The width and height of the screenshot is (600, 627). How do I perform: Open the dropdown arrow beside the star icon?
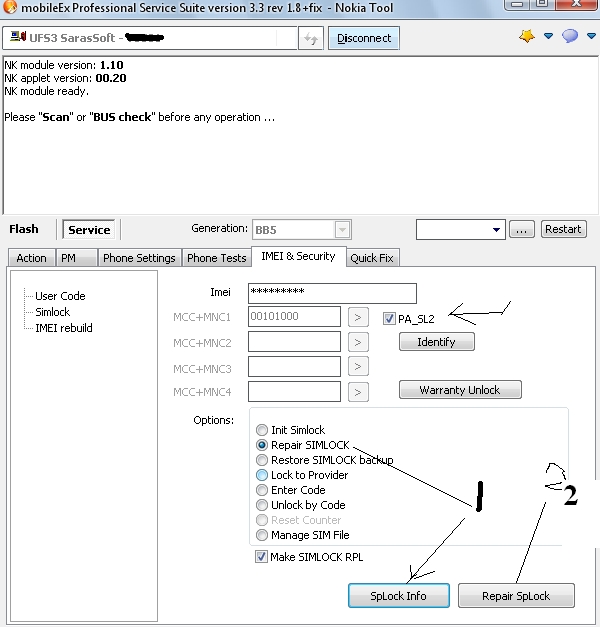pos(548,36)
